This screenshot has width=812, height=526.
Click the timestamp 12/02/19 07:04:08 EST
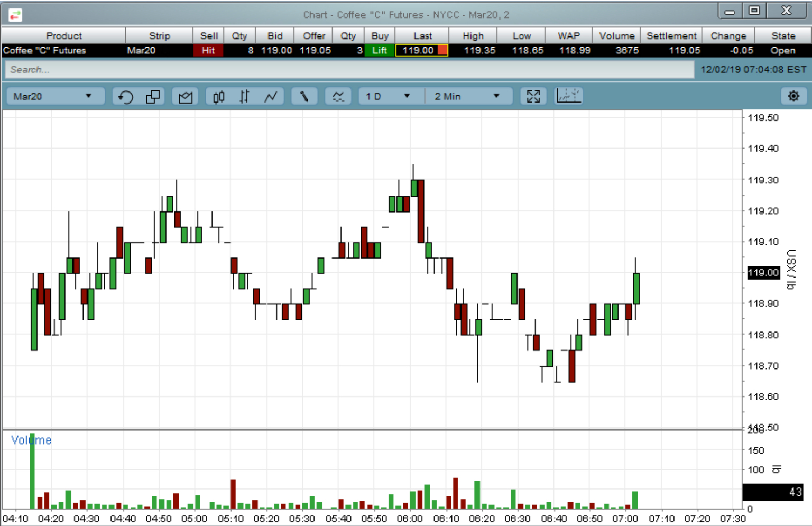tap(754, 69)
